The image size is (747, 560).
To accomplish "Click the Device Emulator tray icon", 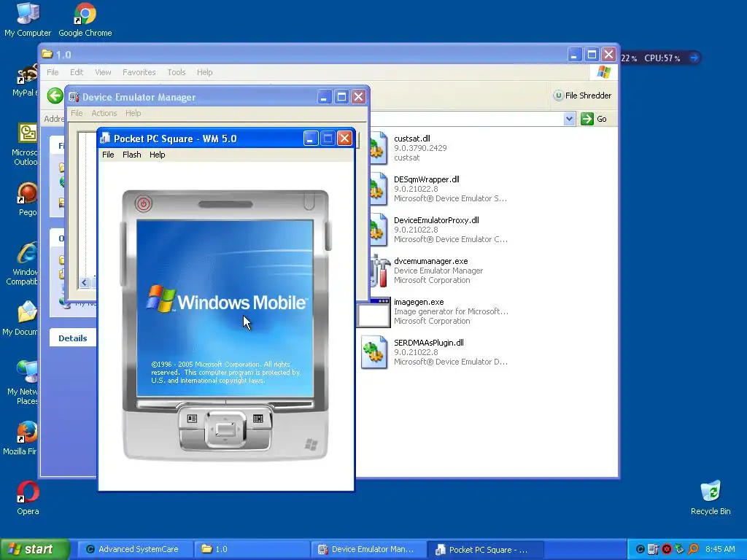I will 653,550.
